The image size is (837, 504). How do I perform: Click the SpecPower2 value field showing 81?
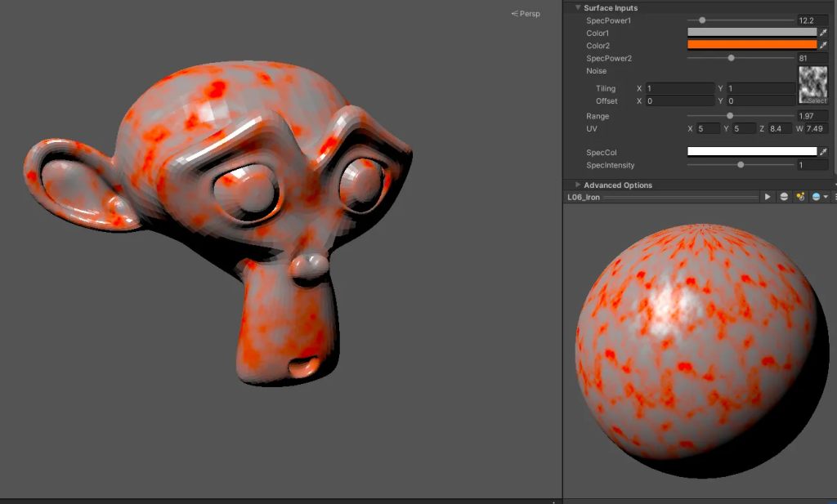tap(812, 58)
